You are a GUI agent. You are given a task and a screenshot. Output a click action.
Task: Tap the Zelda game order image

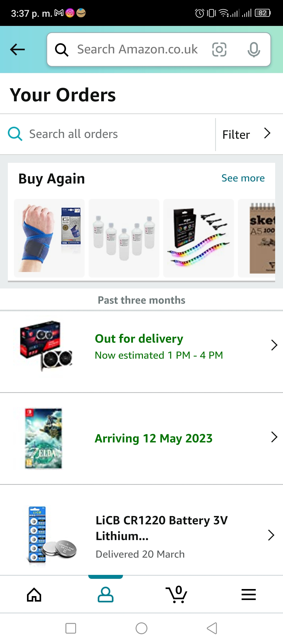[43, 438]
